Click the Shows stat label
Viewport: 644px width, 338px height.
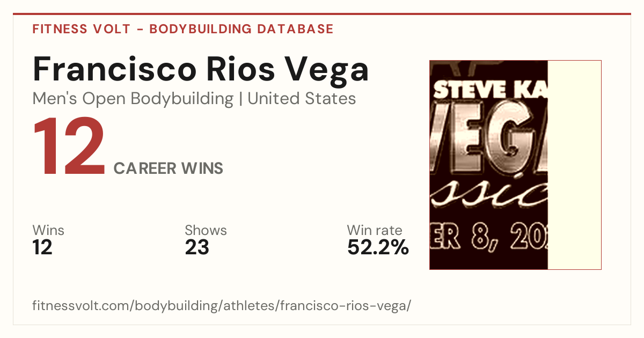coord(206,231)
